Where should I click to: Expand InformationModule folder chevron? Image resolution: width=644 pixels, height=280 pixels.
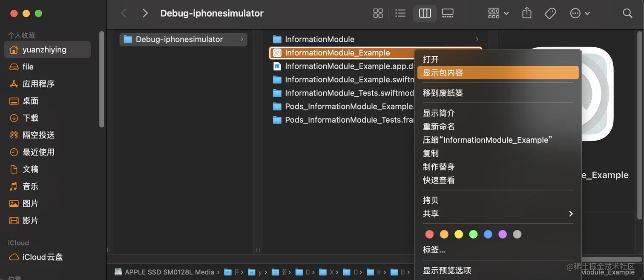(x=477, y=39)
